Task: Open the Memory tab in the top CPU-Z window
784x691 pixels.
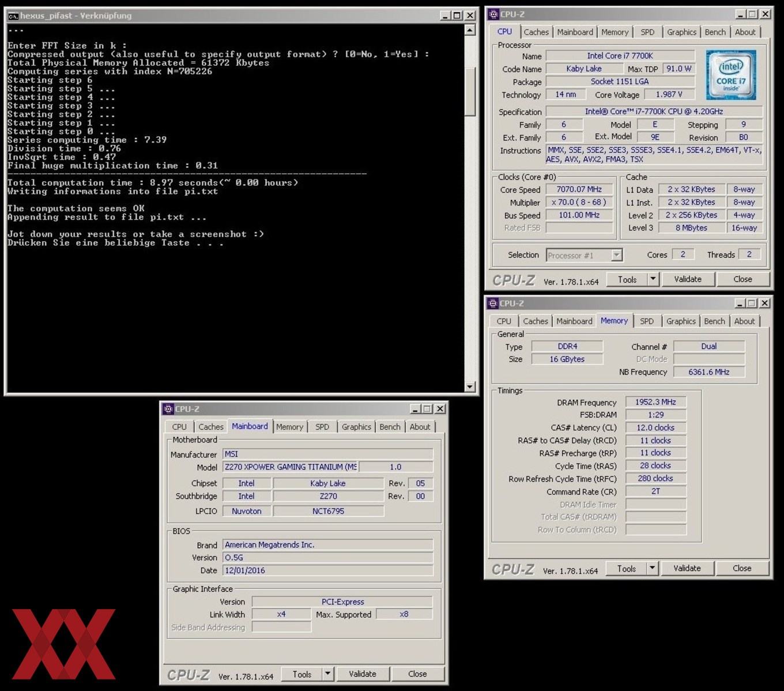Action: click(615, 32)
